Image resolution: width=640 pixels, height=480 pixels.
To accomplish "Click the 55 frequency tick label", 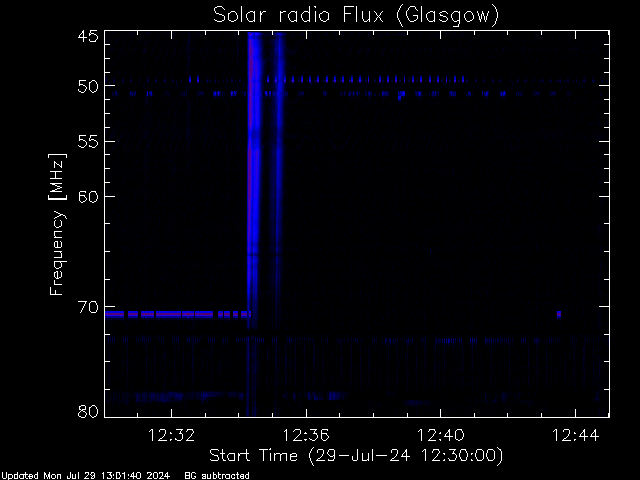I will (x=88, y=142).
